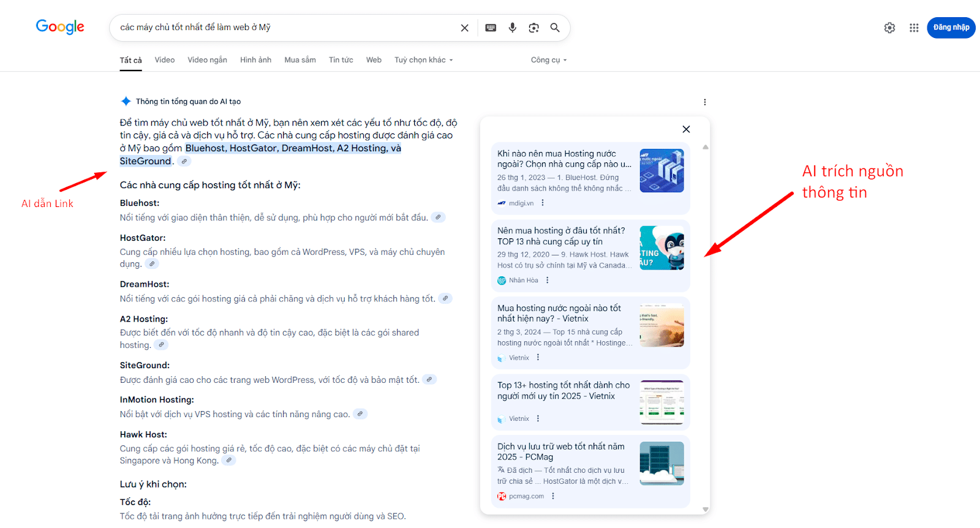
Task: Close the AI sources side panel
Action: (x=686, y=129)
